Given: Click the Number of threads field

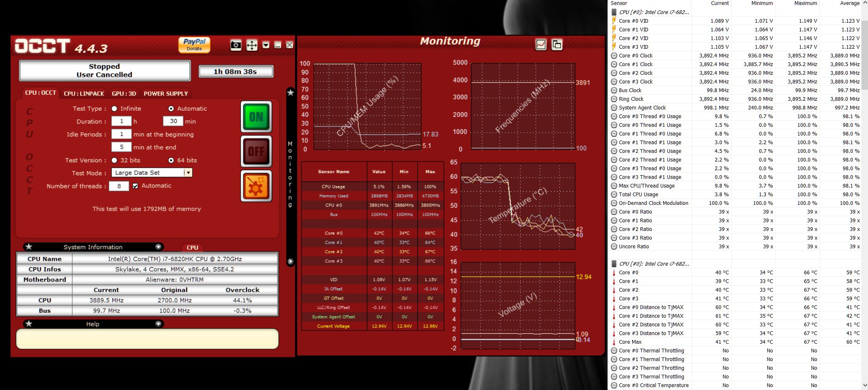Looking at the screenshot, I should pyautogui.click(x=119, y=186).
